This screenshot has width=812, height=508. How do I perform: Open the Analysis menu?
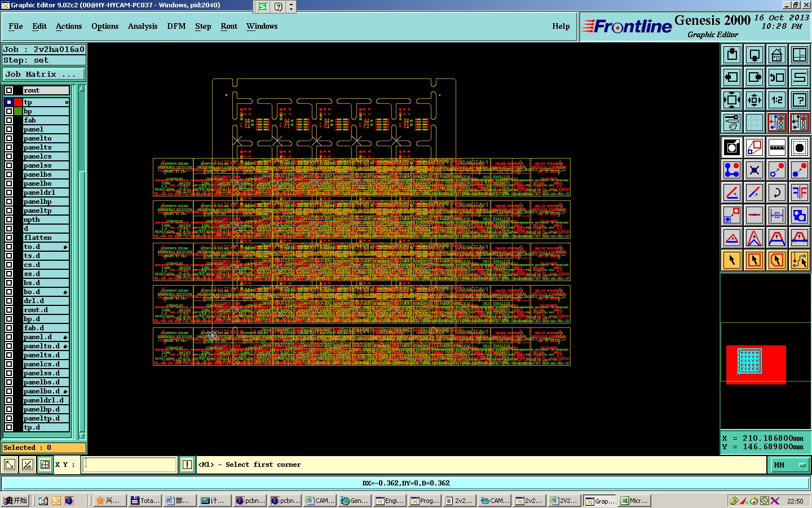click(x=143, y=26)
